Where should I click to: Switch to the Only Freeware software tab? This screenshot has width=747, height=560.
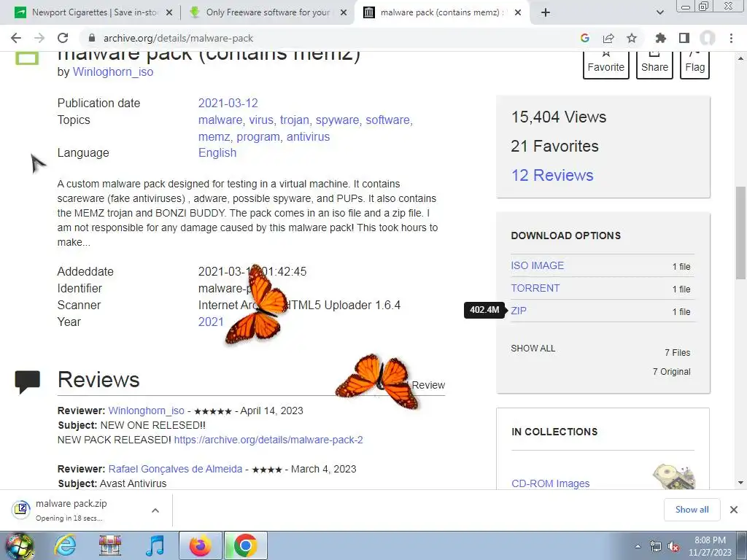point(267,12)
